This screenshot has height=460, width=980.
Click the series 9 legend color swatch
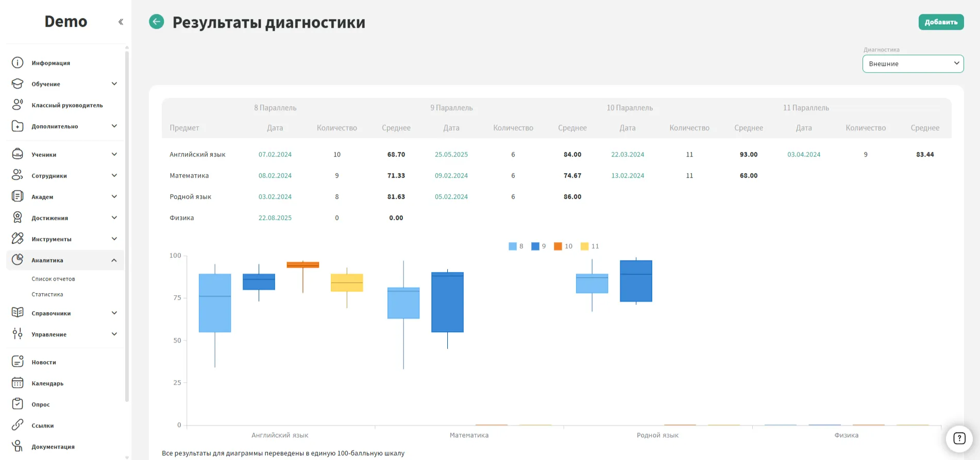535,246
